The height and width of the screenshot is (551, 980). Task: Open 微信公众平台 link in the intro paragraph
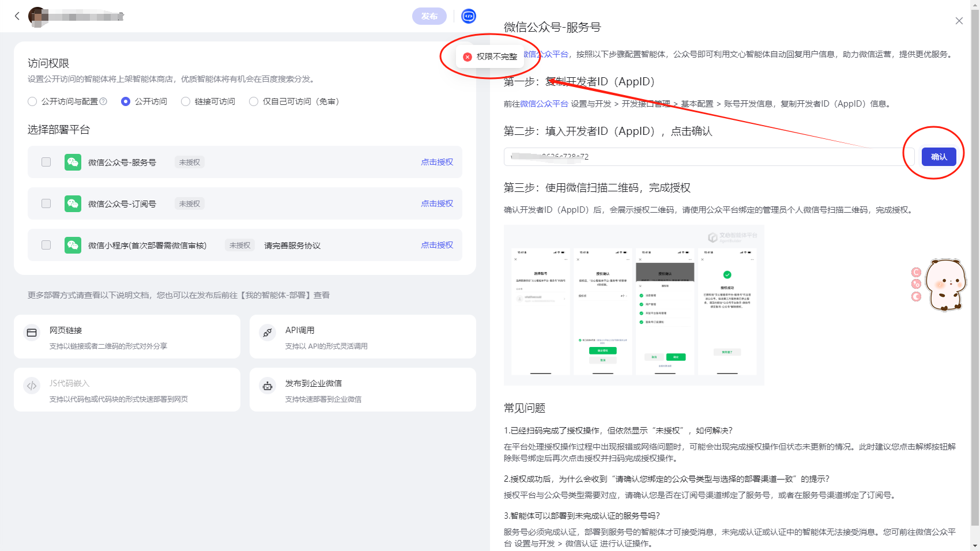[545, 54]
